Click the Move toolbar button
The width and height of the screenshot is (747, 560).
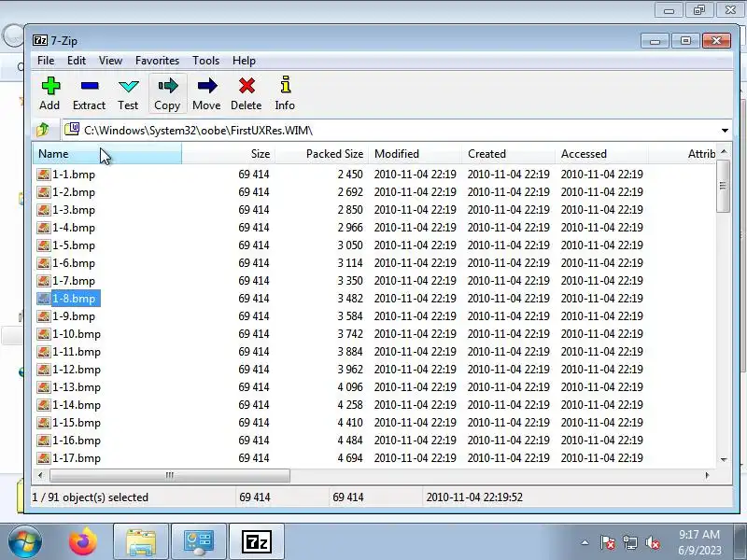pyautogui.click(x=206, y=94)
